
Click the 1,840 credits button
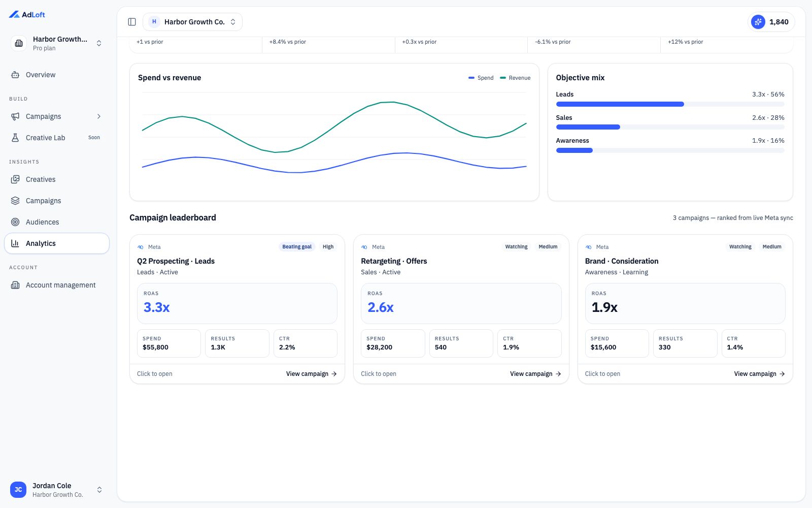point(771,22)
